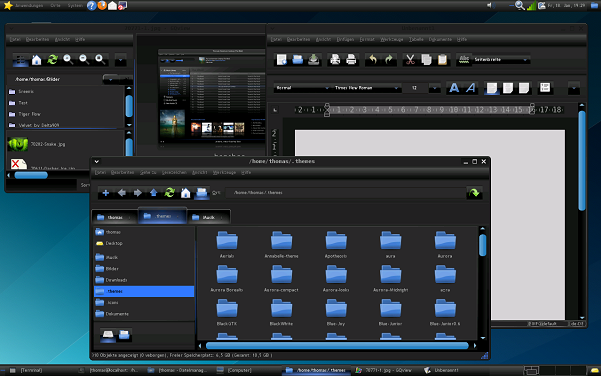Switch to the thomas folder tab

(x=115, y=217)
